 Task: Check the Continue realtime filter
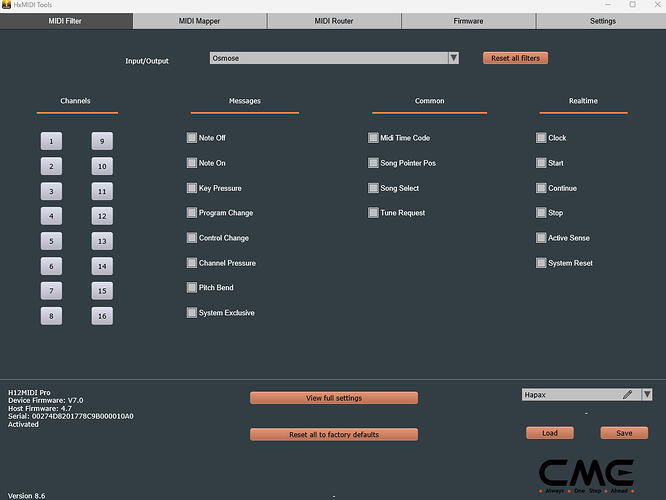[541, 188]
